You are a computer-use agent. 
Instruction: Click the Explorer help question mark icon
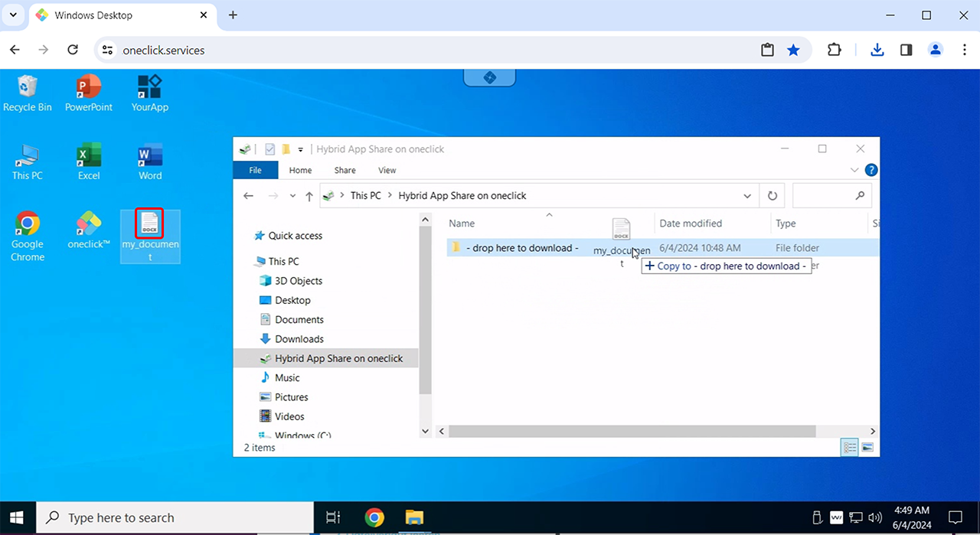[x=871, y=170]
